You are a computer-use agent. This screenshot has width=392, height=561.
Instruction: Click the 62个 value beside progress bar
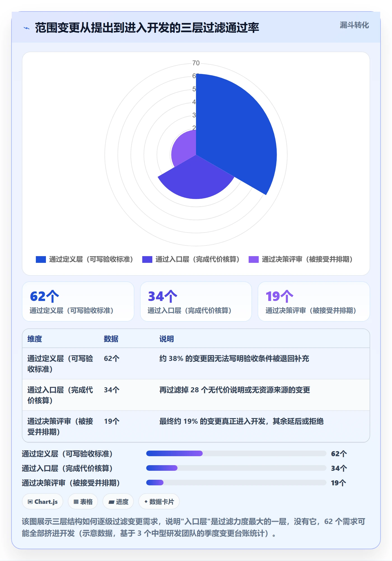[339, 454]
